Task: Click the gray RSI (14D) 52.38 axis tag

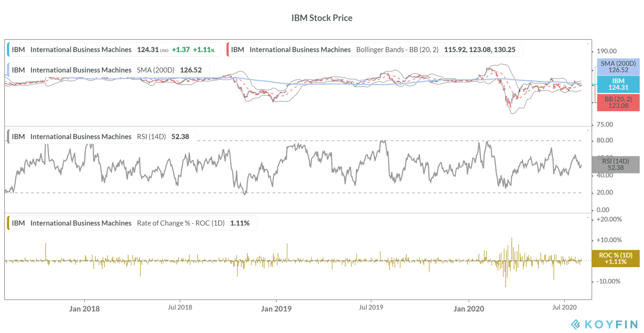Action: (615, 165)
